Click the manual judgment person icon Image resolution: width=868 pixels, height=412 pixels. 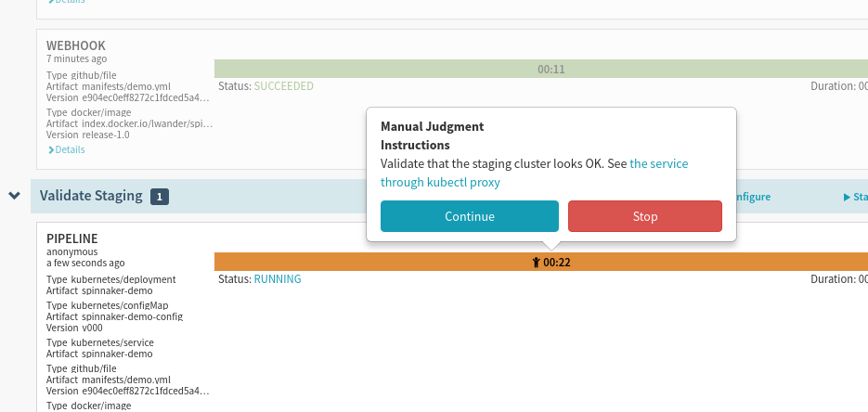click(537, 263)
